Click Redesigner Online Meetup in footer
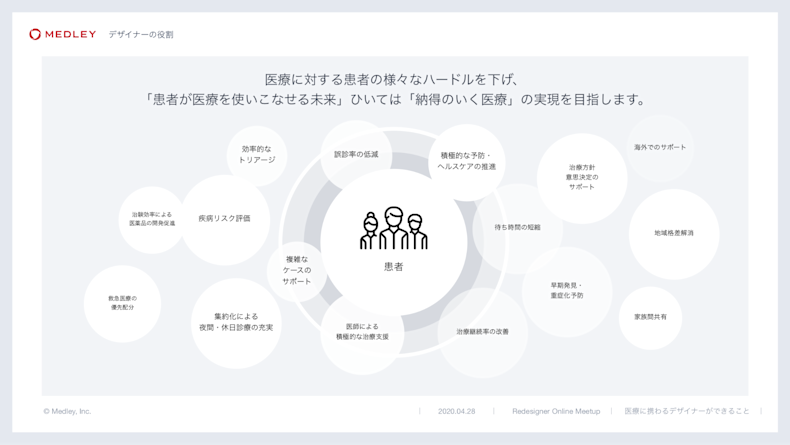Image resolution: width=790 pixels, height=445 pixels. pyautogui.click(x=556, y=411)
